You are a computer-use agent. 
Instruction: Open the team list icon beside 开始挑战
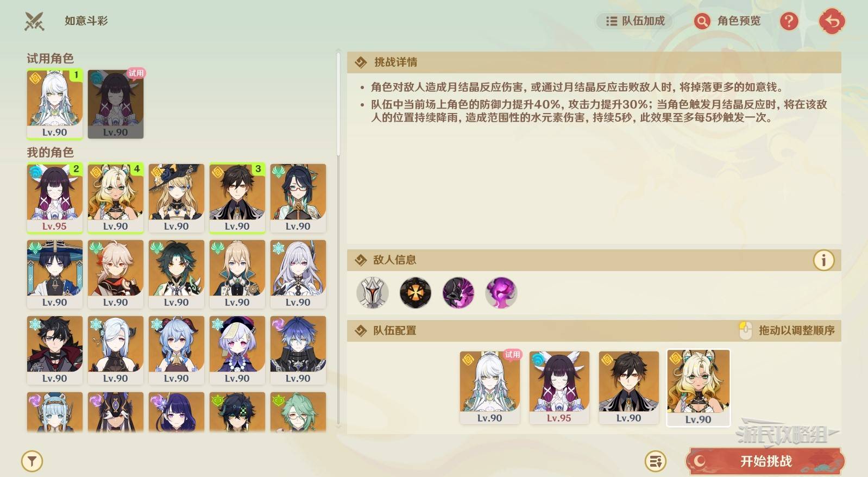(x=655, y=461)
